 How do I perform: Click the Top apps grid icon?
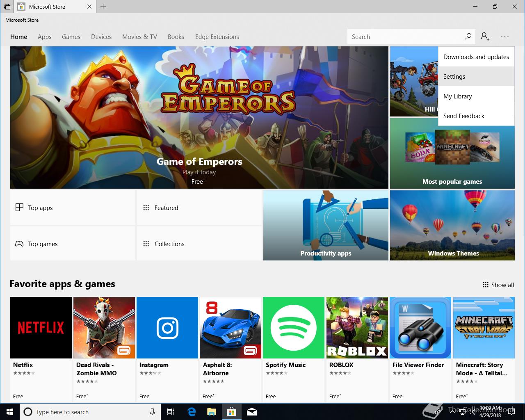19,208
